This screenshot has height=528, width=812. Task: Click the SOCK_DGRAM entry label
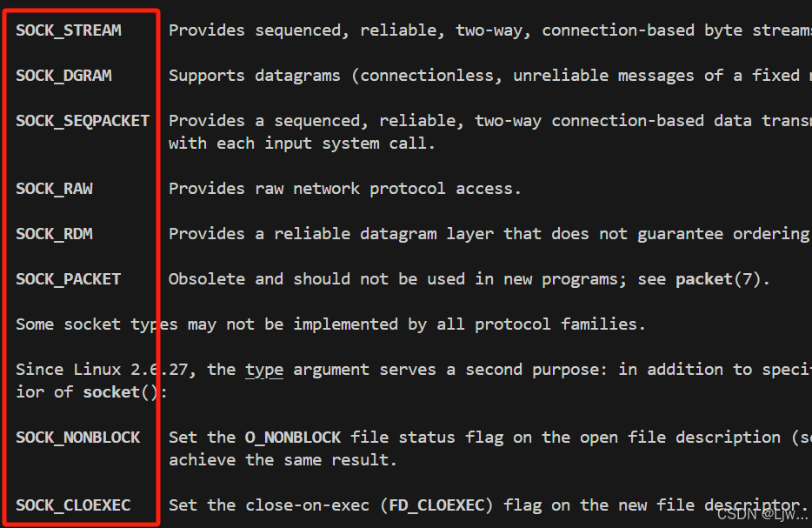[x=63, y=76]
